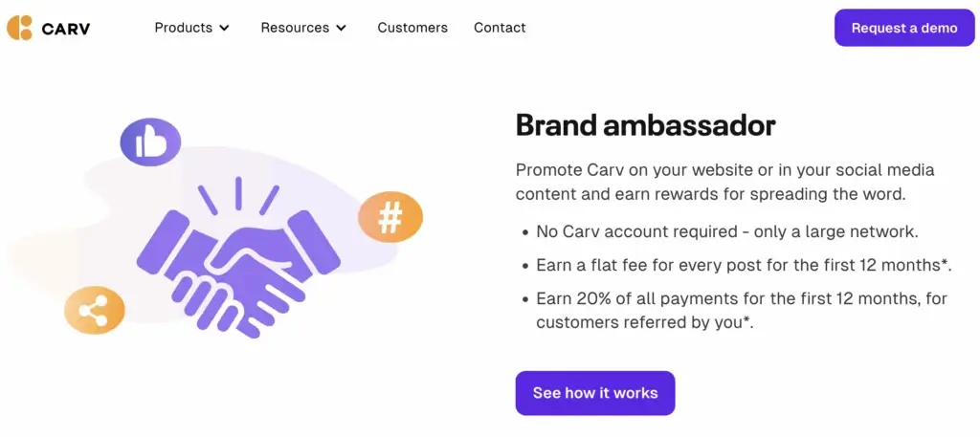Screen dimensions: 980x437
Task: Click the Carv logo icon
Action: tap(19, 28)
